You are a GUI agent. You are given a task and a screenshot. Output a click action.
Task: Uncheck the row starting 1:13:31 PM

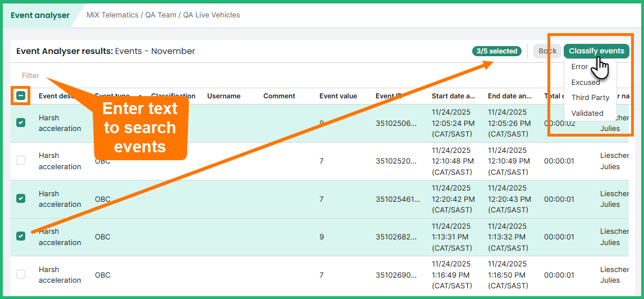[21, 236]
